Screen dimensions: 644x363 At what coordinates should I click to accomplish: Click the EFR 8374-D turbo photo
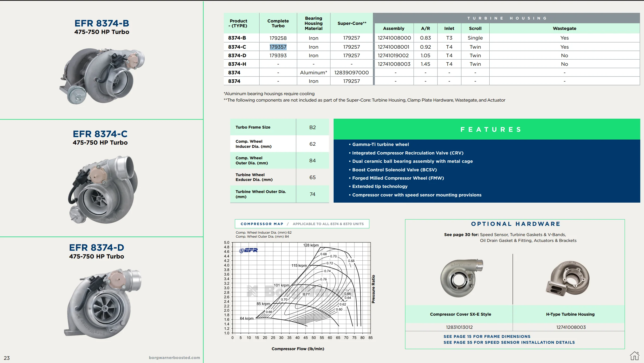[102, 303]
